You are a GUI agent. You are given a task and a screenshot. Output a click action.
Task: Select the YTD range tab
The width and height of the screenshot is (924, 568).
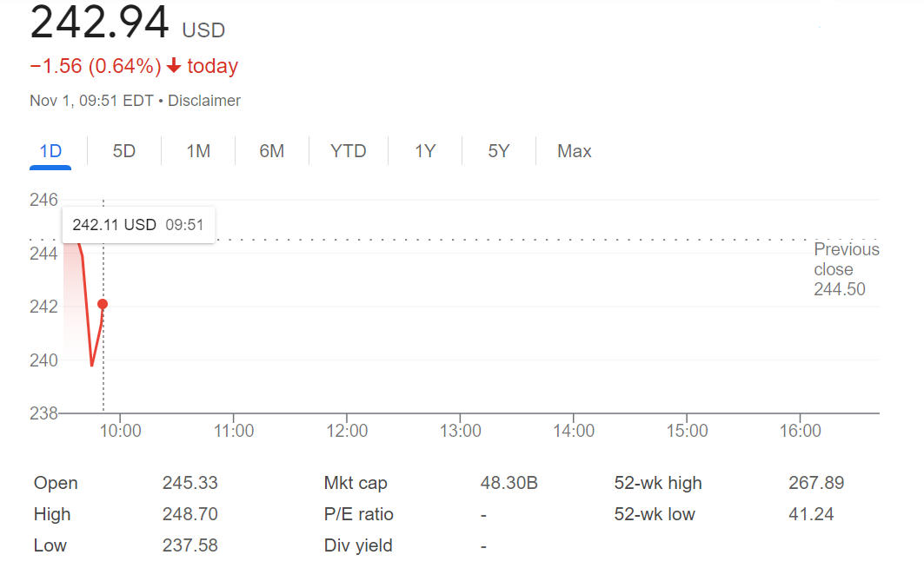[348, 151]
